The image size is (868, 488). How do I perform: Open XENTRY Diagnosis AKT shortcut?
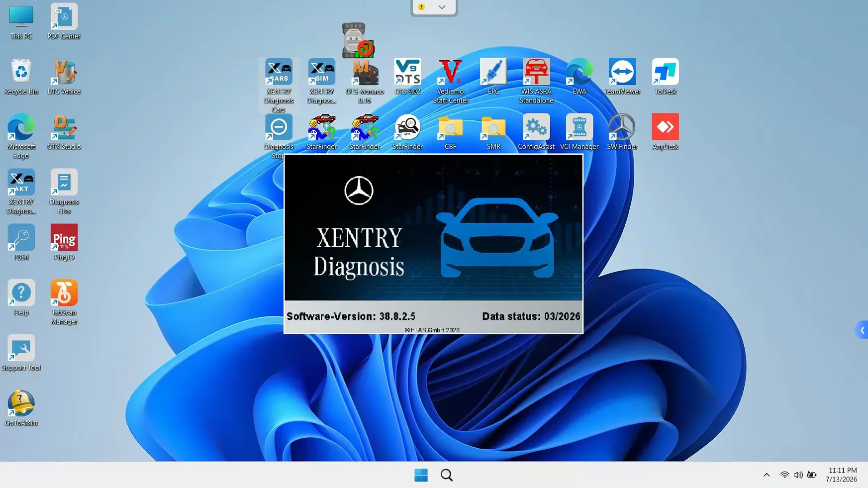[x=21, y=183]
